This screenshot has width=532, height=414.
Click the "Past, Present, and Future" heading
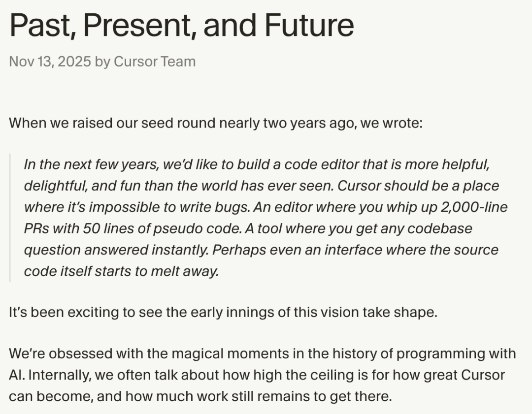tap(181, 25)
